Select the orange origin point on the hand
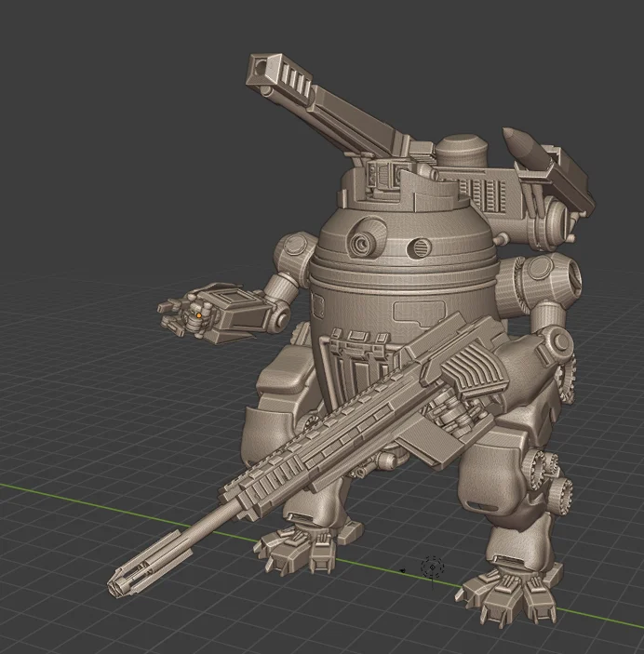 (198, 316)
